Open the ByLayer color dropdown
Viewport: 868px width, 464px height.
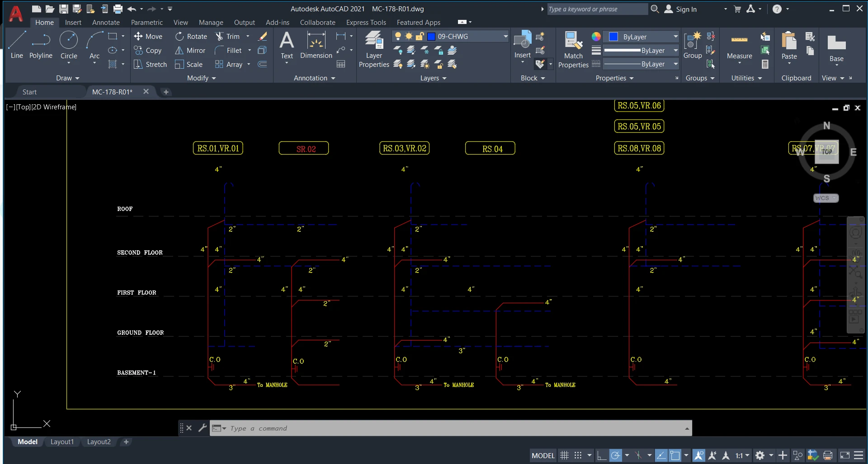pyautogui.click(x=675, y=37)
